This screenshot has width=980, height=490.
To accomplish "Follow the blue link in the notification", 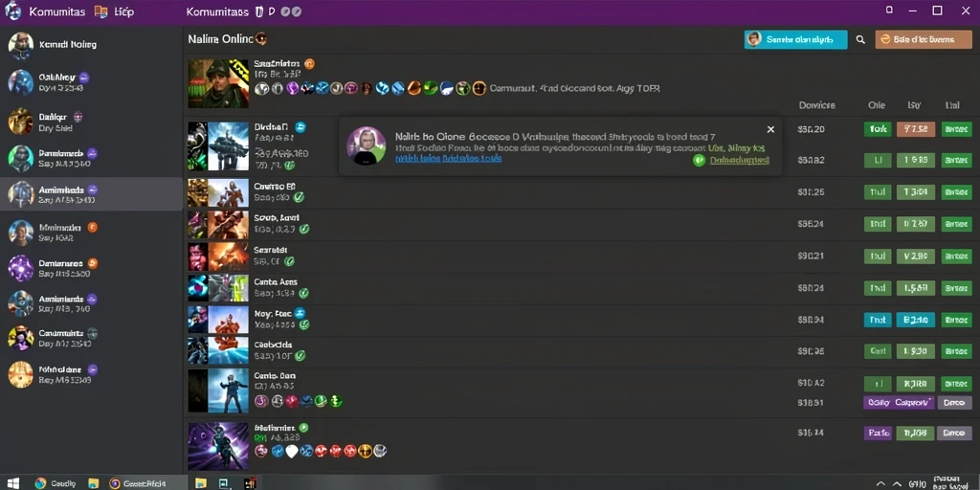I will pos(448,159).
